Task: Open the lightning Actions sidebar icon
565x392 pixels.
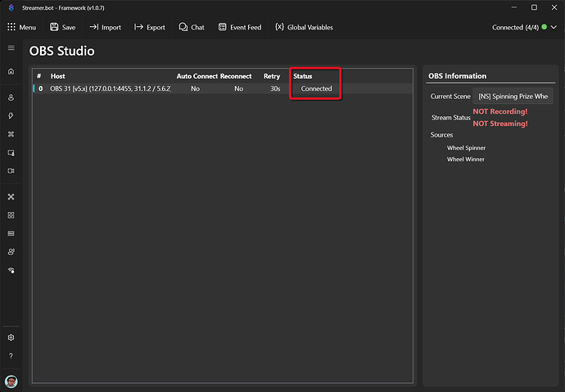Action: tap(11, 116)
